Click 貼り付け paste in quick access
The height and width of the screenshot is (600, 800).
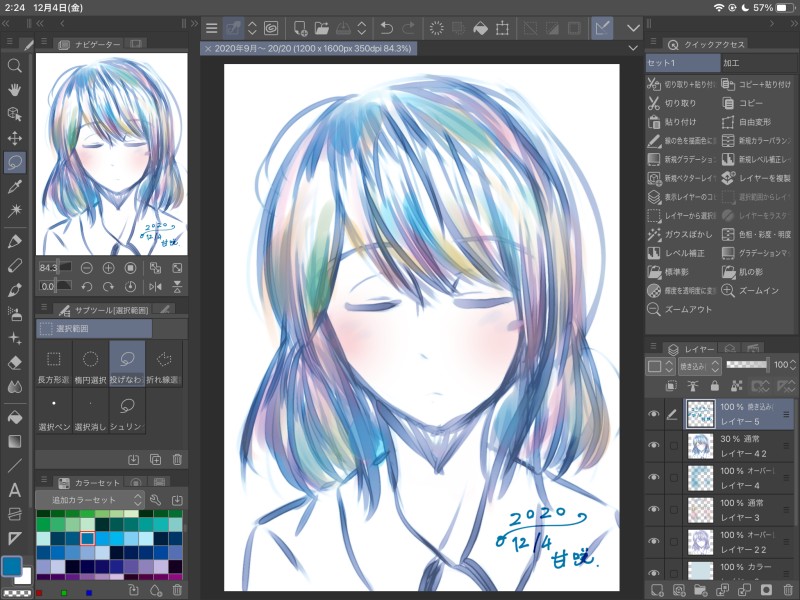[x=681, y=122]
